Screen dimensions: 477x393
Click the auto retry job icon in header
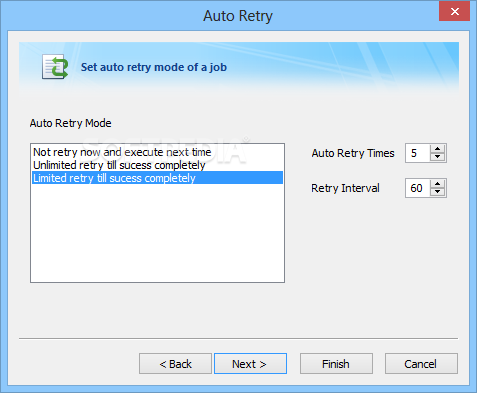coord(55,67)
